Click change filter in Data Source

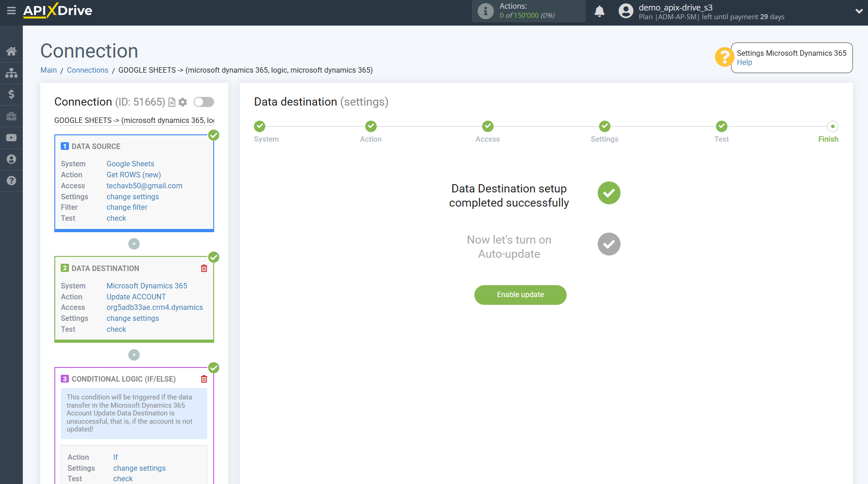[x=127, y=207]
